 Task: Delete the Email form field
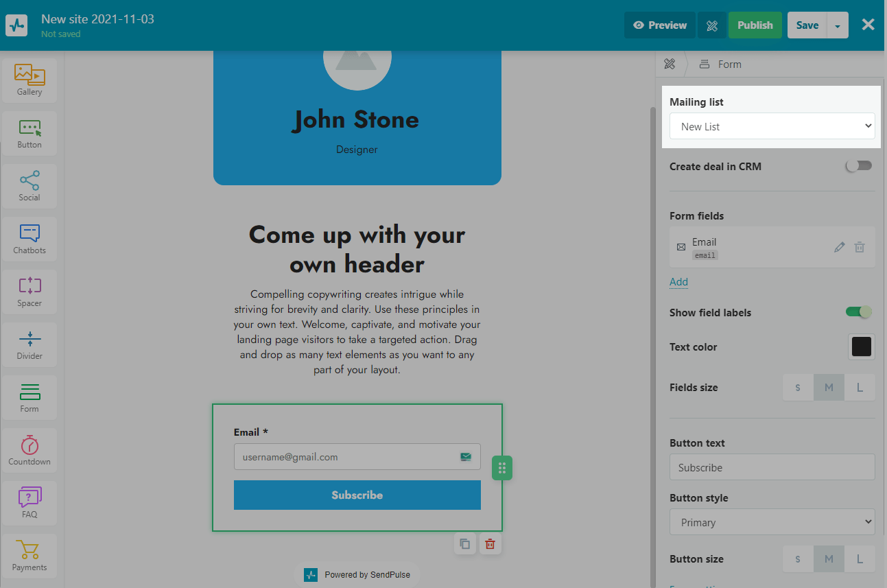[x=860, y=247]
